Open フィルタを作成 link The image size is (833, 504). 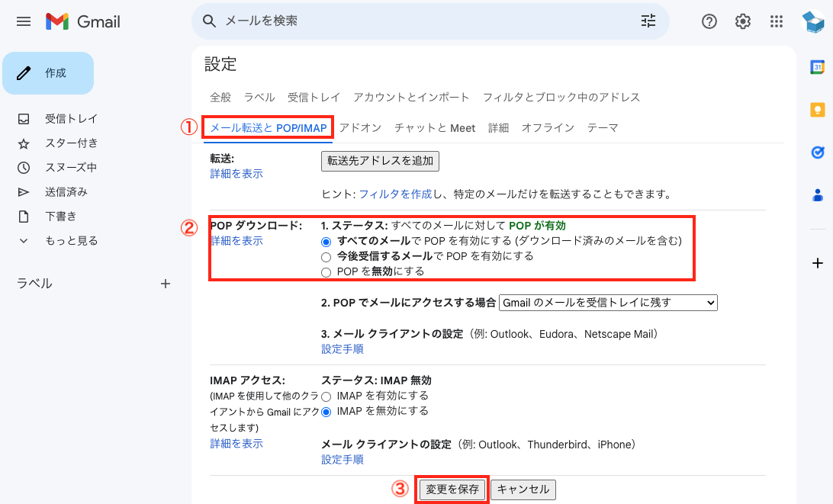(395, 194)
